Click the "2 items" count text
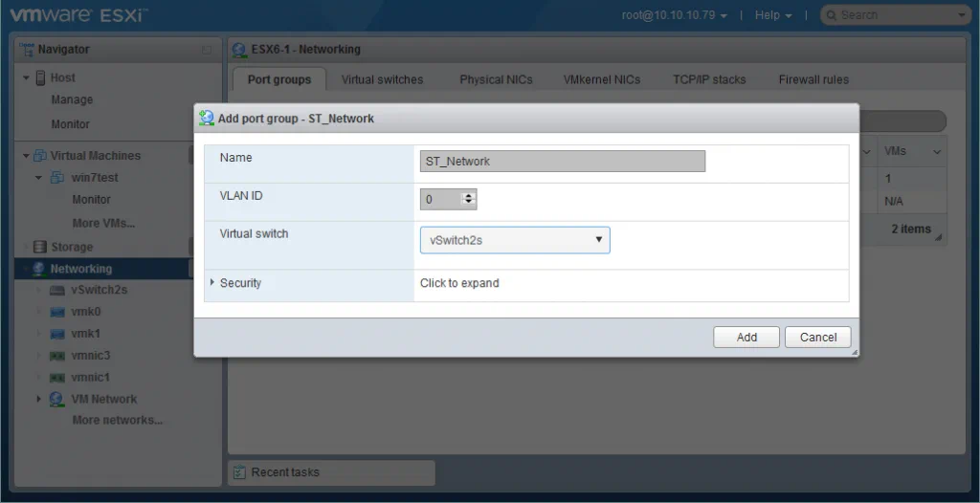The width and height of the screenshot is (980, 503). point(911,229)
